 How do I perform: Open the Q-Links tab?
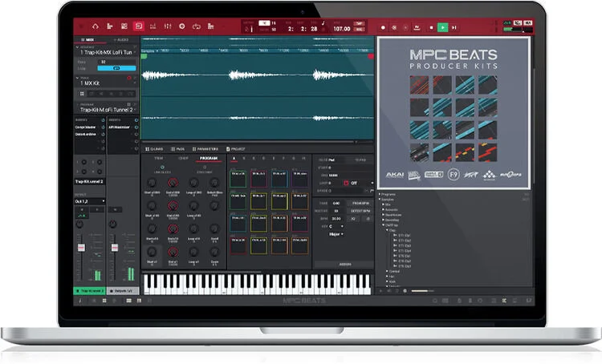tap(156, 148)
